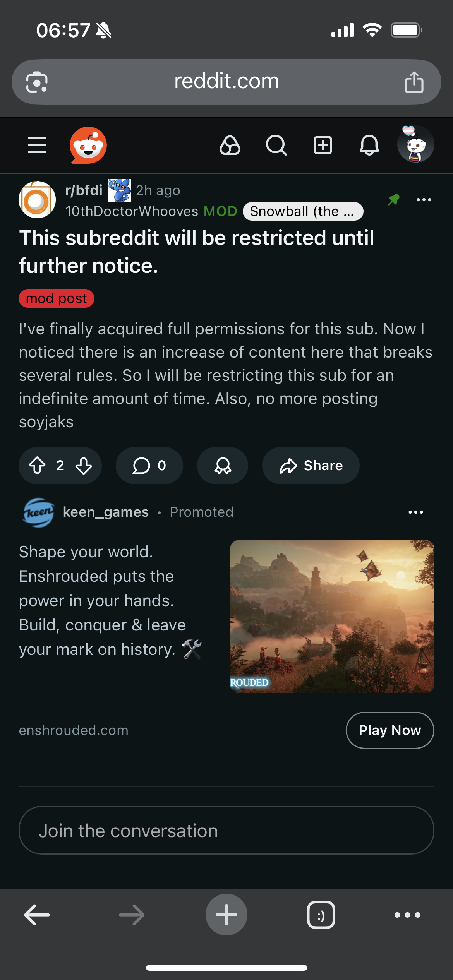Tap the Reddit Snoo logo
The image size is (453, 980).
(x=88, y=145)
